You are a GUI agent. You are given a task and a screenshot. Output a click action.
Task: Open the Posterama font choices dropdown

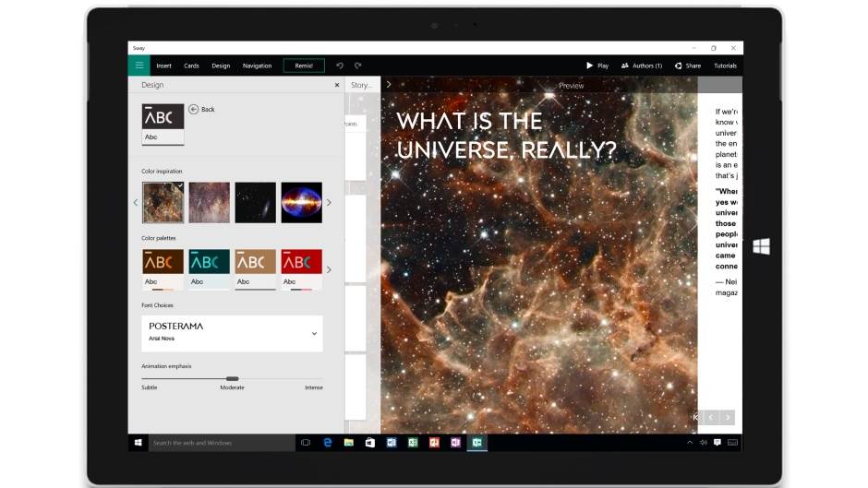(x=232, y=333)
